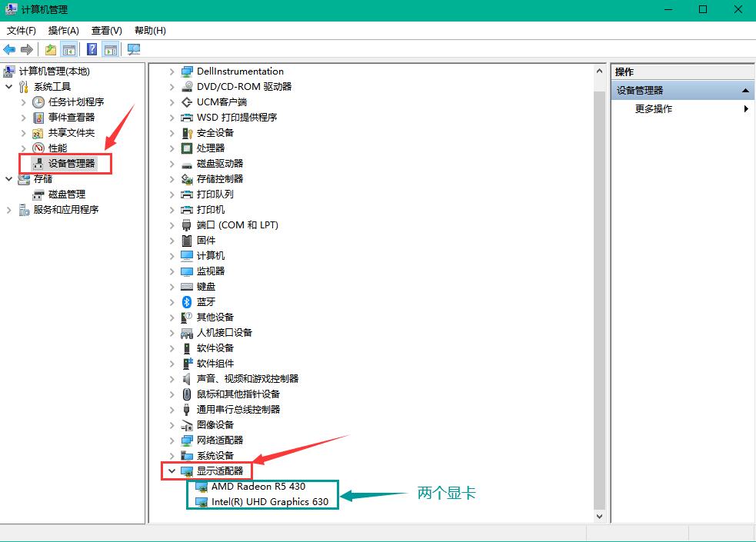Click the keyboard icon beside 键盘
Image resolution: width=756 pixels, height=542 pixels.
click(x=187, y=287)
